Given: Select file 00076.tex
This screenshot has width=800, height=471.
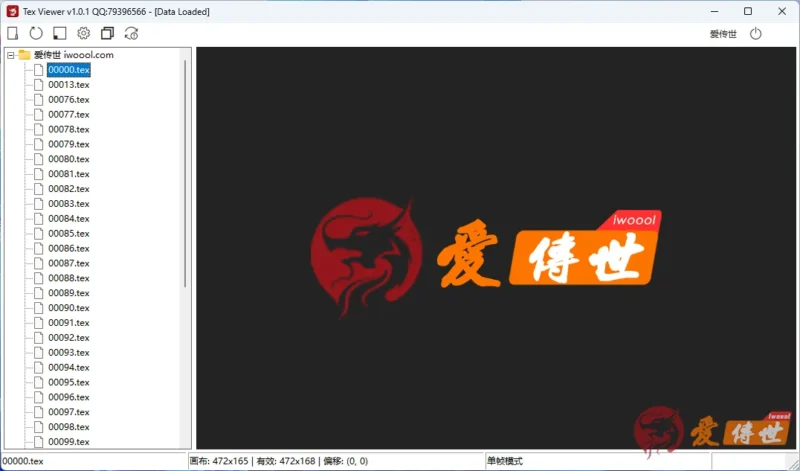Looking at the screenshot, I should tap(69, 100).
